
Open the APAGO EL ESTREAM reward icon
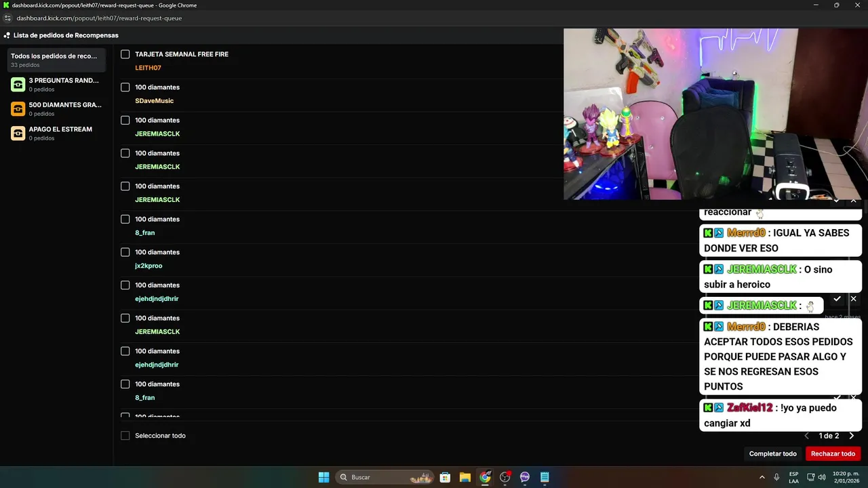(18, 134)
